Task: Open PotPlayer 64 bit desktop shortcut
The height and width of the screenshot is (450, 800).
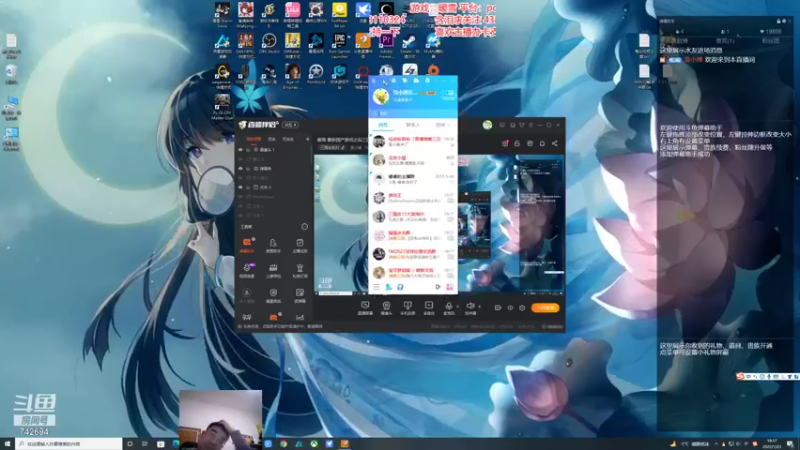Action: pos(339,14)
